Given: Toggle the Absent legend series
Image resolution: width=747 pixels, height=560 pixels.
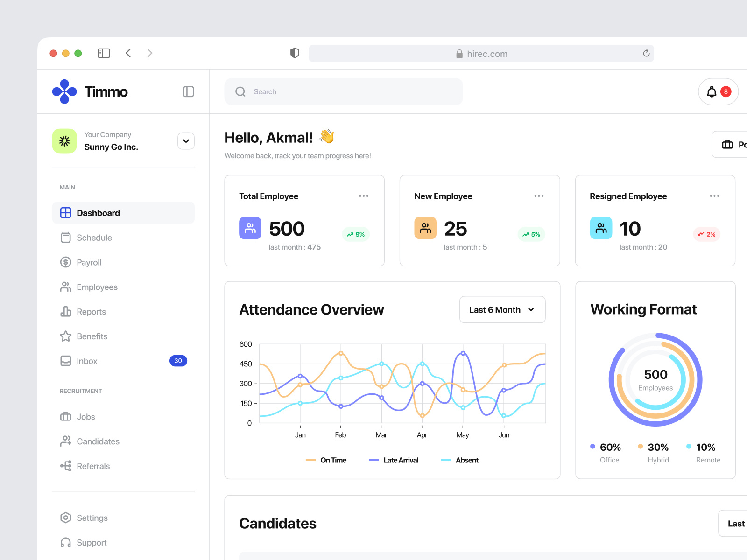Looking at the screenshot, I should pyautogui.click(x=460, y=460).
